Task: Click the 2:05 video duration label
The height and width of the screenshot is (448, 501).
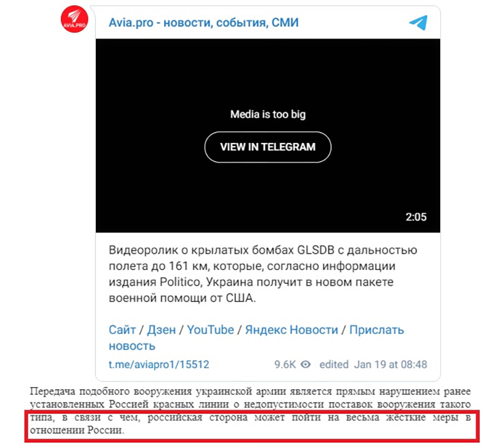Action: [x=416, y=217]
